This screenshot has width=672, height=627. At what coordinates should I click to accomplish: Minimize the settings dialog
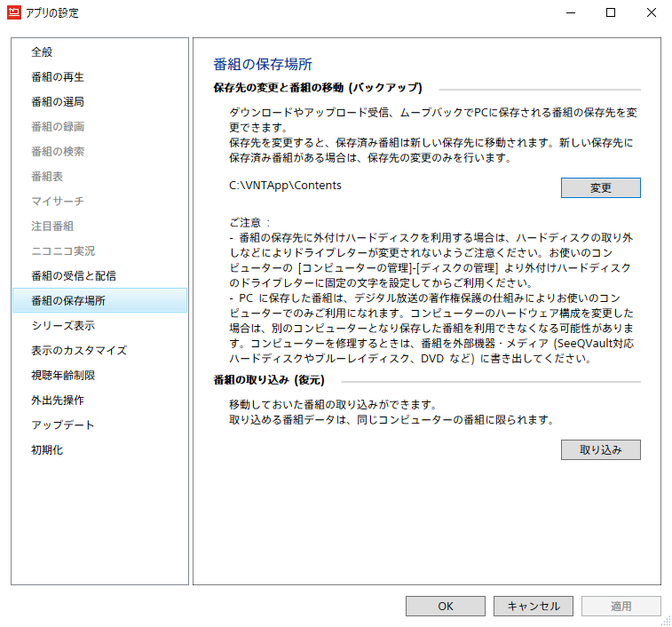[x=569, y=13]
